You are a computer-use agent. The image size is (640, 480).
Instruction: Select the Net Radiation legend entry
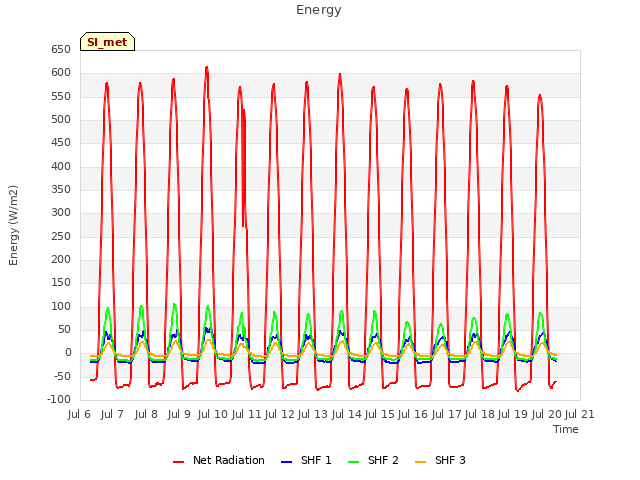(x=219, y=460)
